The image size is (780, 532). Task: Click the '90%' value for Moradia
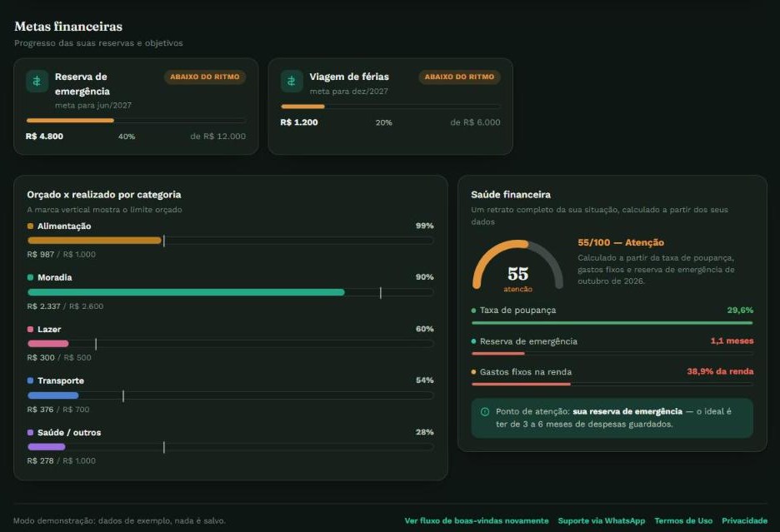(x=425, y=277)
